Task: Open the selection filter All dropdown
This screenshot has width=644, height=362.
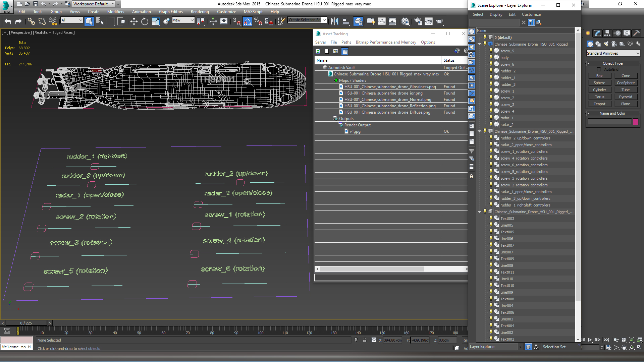Action: coord(72,20)
